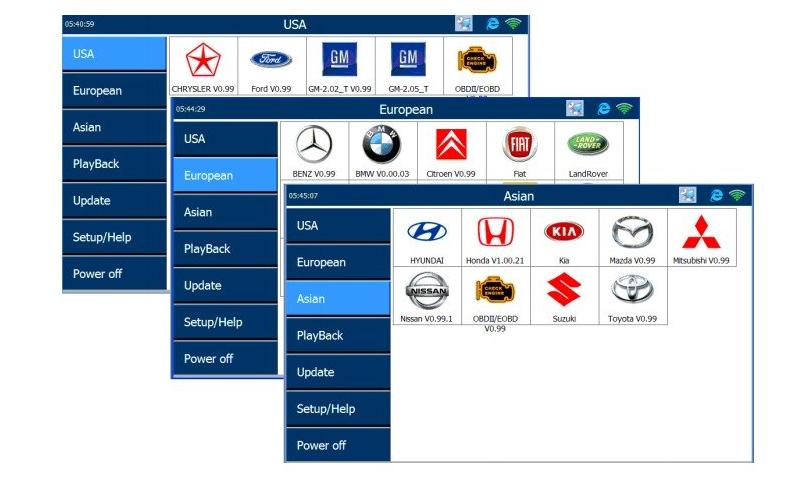Open Setup/Help in USA window sidebar
797x497 pixels.
114,237
